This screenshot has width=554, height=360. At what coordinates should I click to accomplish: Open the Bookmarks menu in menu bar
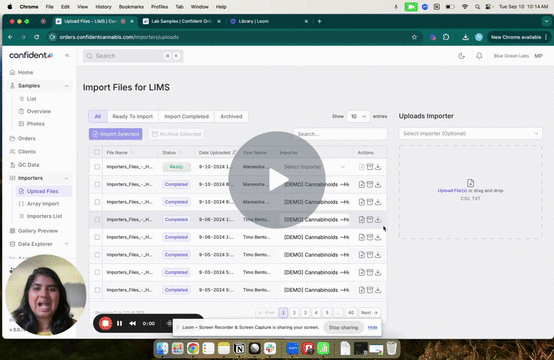[131, 7]
